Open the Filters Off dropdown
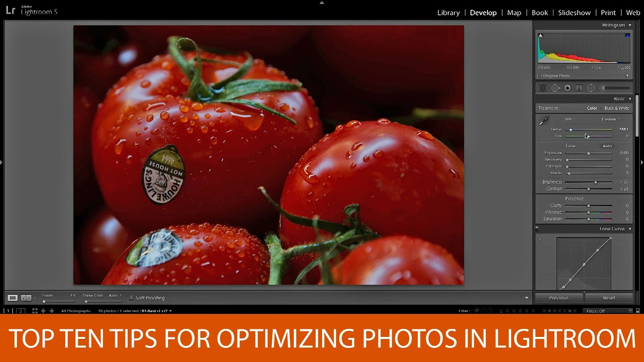The width and height of the screenshot is (644, 362). click(x=609, y=311)
